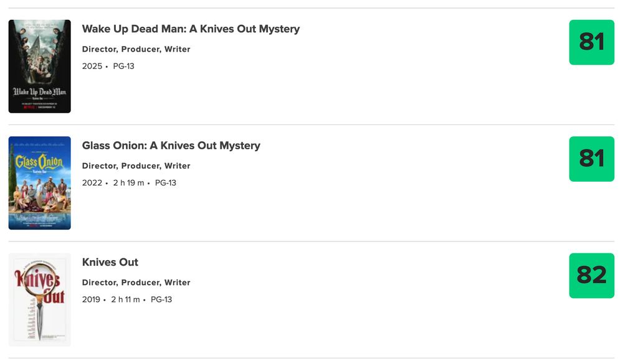Open the Knives Out movie page

(x=110, y=262)
